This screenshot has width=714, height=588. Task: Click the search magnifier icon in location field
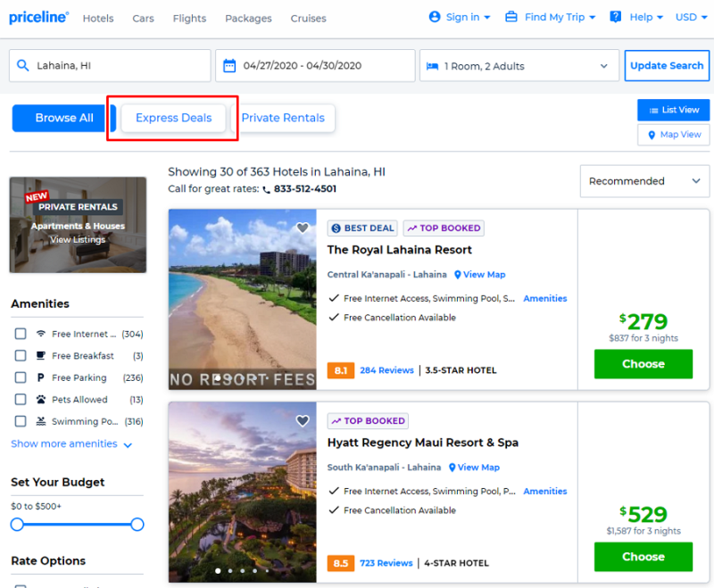point(23,65)
